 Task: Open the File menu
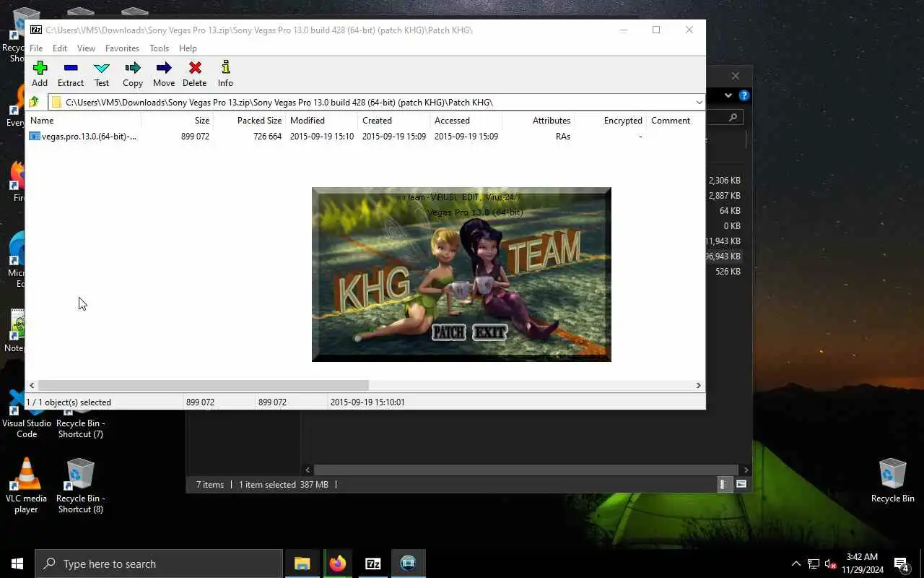[x=36, y=48]
